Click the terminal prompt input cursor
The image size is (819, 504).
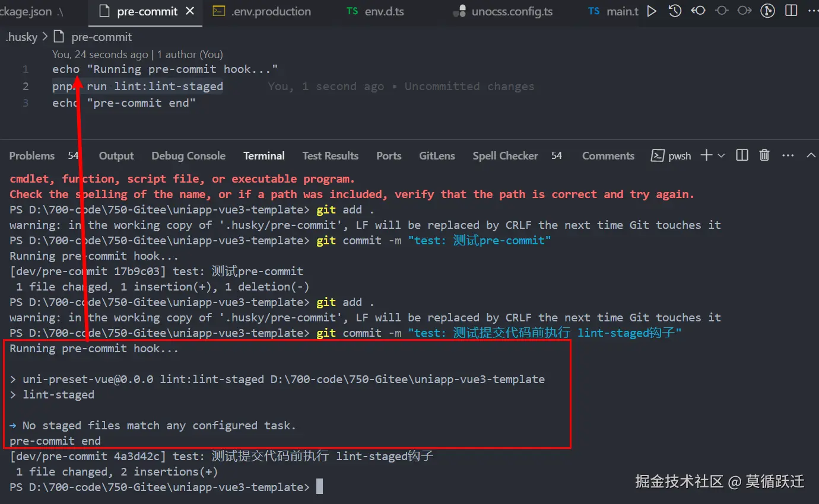tap(319, 487)
